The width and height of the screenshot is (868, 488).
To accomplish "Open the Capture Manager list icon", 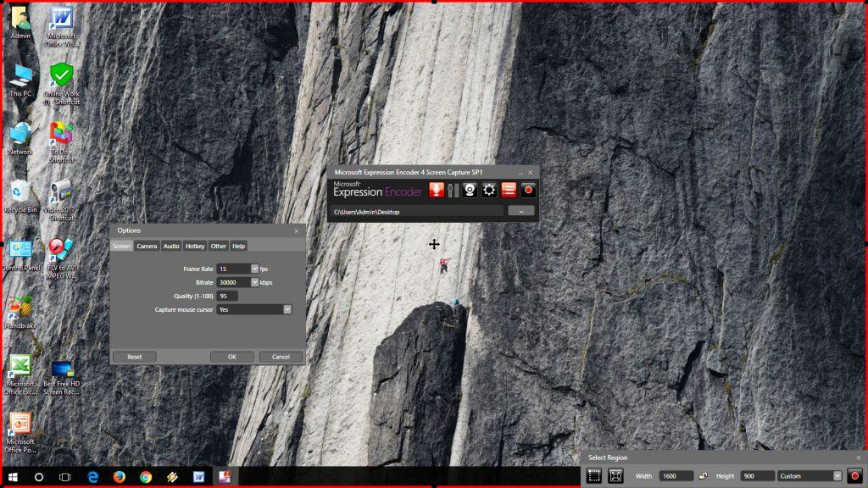I will (x=508, y=190).
